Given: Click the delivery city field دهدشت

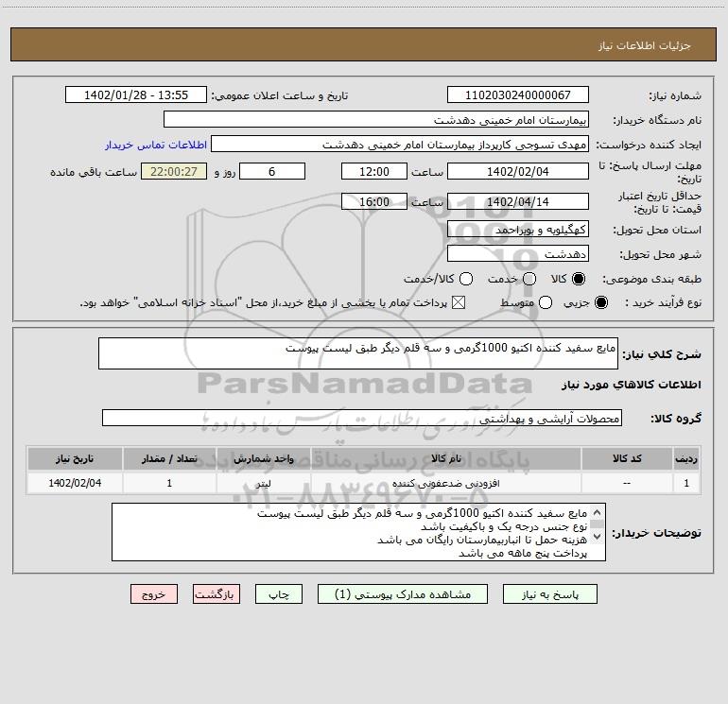Looking at the screenshot, I should [x=518, y=254].
